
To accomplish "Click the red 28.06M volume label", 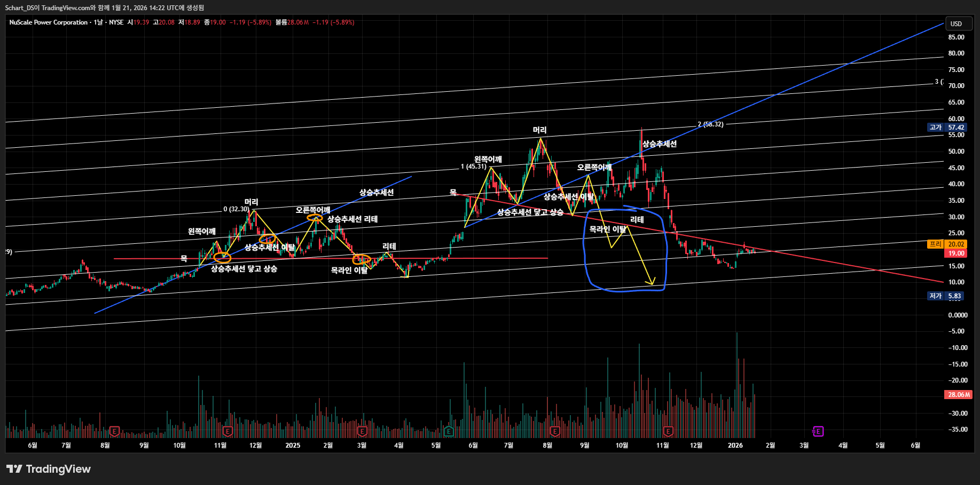I will [x=958, y=395].
